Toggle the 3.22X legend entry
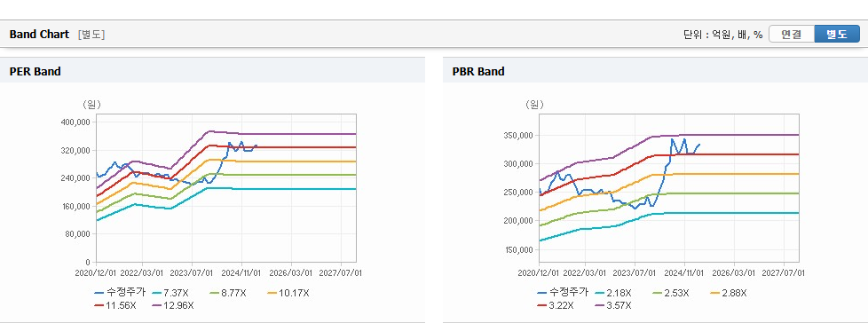868x323 pixels. [x=556, y=305]
